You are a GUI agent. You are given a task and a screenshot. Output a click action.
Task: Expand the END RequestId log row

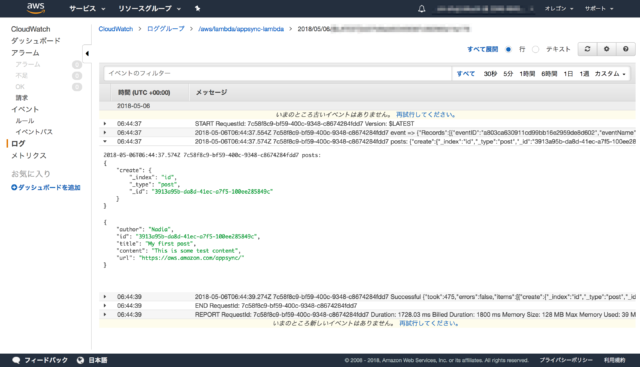pyautogui.click(x=105, y=306)
